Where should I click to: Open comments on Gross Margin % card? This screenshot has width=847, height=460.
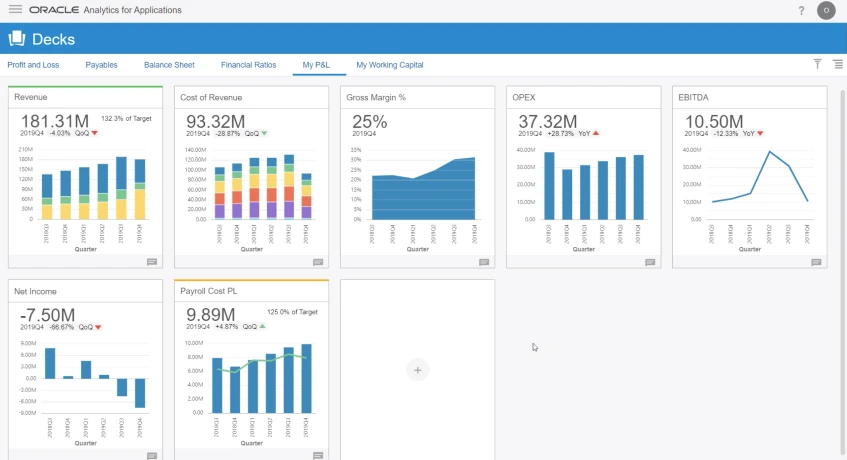pyautogui.click(x=484, y=262)
